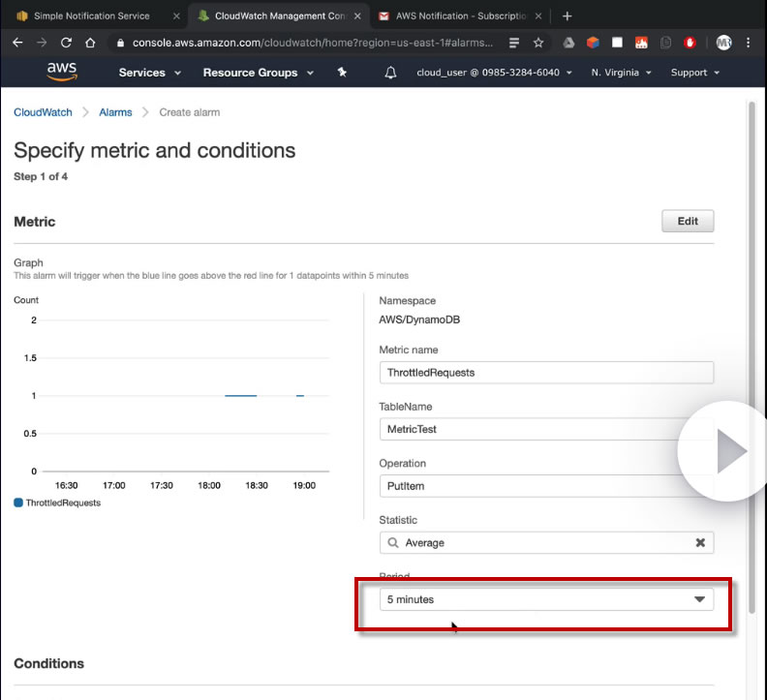Image resolution: width=767 pixels, height=700 pixels.
Task: Click the pin shortcut icon in AWS navbar
Action: 342,73
